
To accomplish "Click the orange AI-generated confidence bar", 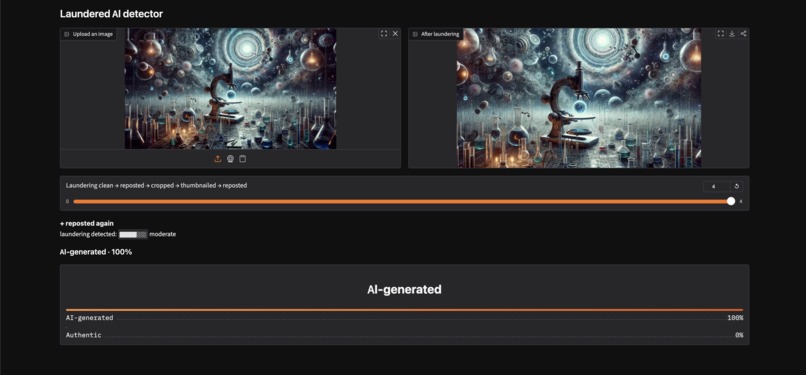I will pyautogui.click(x=404, y=310).
